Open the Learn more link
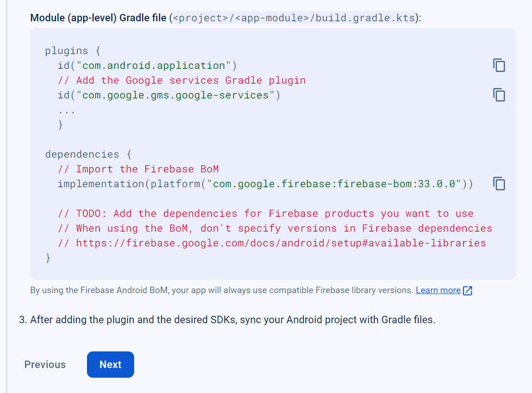This screenshot has height=393, width=532. 438,290
